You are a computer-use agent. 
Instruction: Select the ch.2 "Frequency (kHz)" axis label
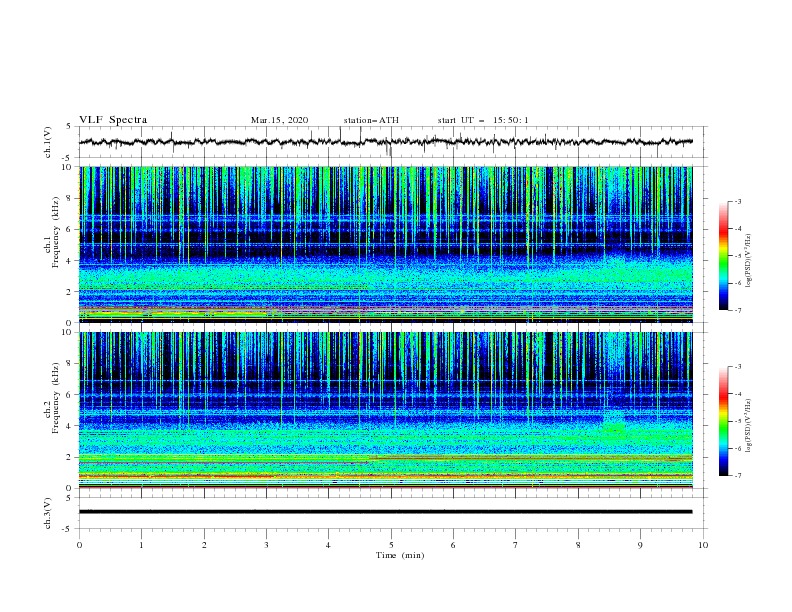tap(56, 397)
